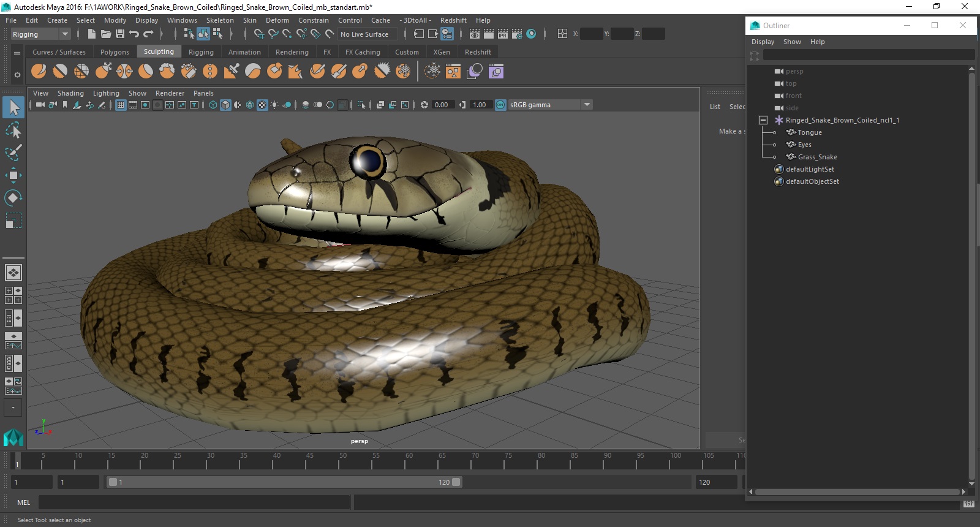Activate the Move tool in toolbox
The width and height of the screenshot is (980, 527).
13,175
